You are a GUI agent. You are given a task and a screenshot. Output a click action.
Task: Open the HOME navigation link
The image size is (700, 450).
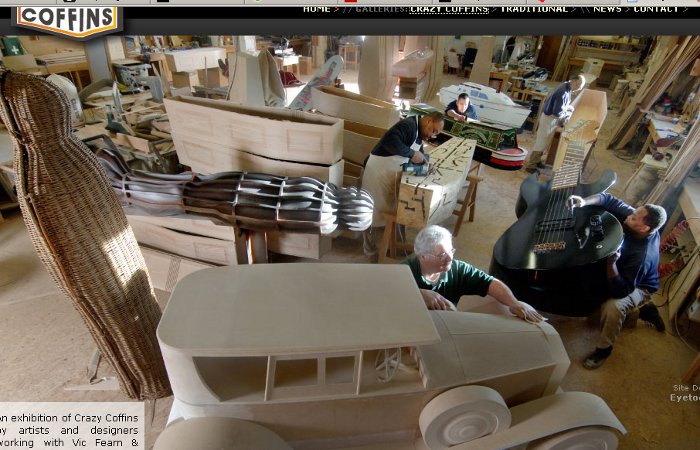[317, 9]
